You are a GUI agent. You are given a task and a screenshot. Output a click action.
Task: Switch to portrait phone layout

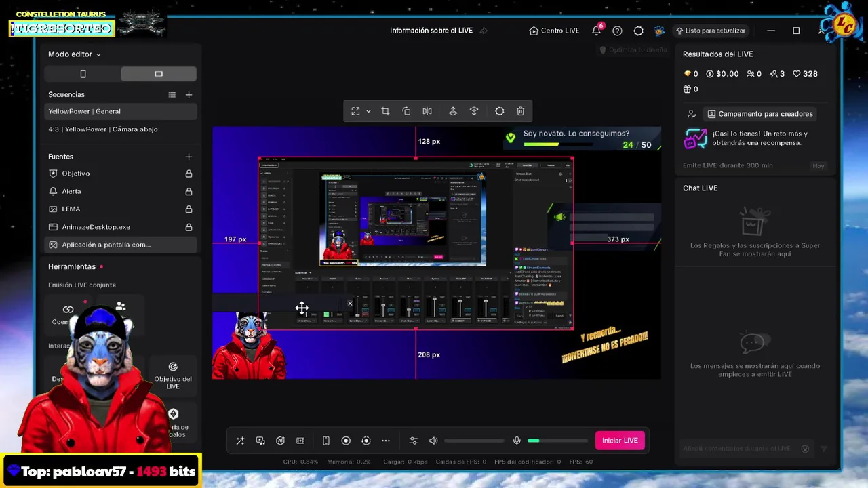(83, 74)
